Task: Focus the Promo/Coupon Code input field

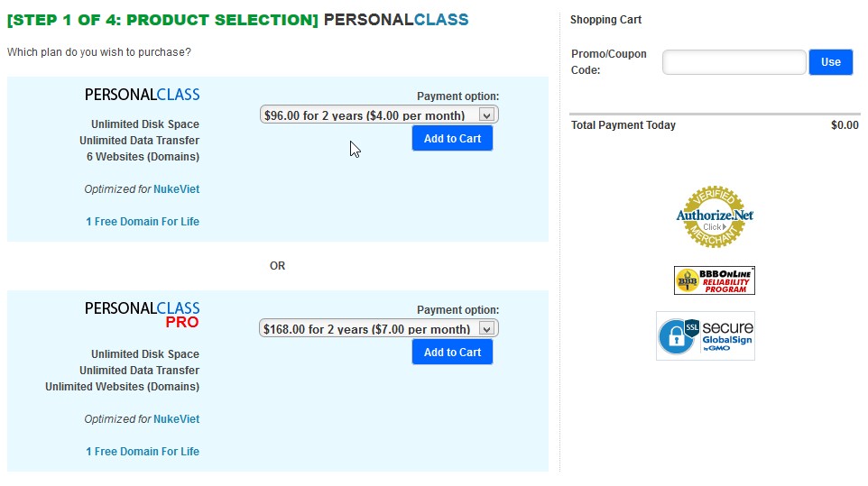Action: coord(734,62)
